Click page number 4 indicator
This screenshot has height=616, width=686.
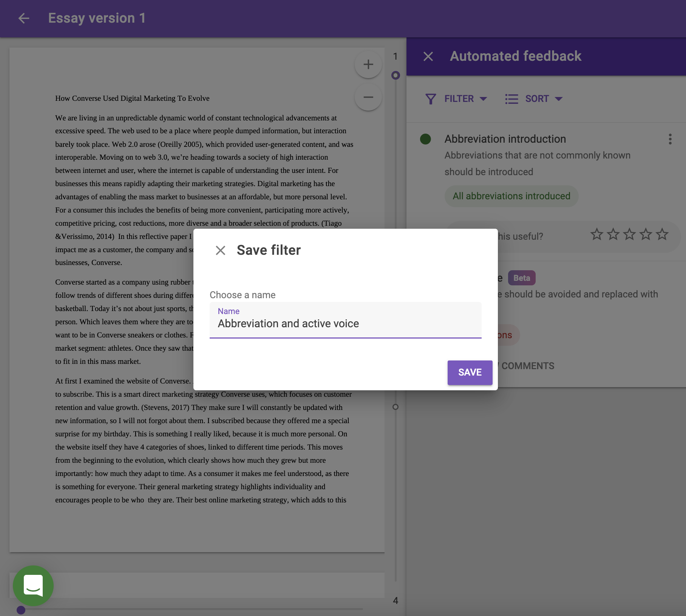[396, 601]
